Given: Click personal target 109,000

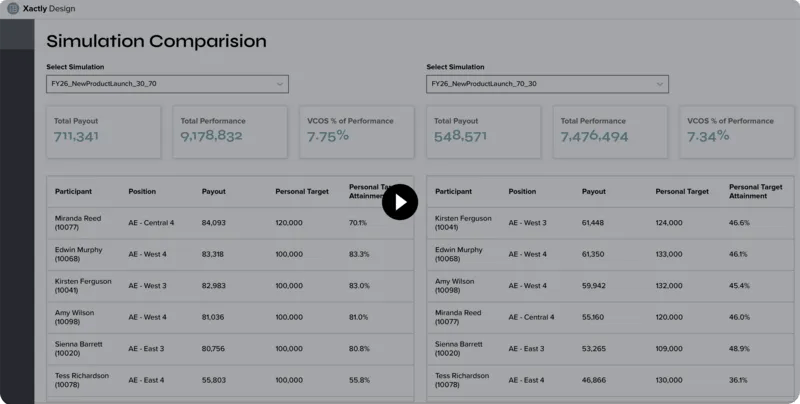Looking at the screenshot, I should pyautogui.click(x=669, y=349).
